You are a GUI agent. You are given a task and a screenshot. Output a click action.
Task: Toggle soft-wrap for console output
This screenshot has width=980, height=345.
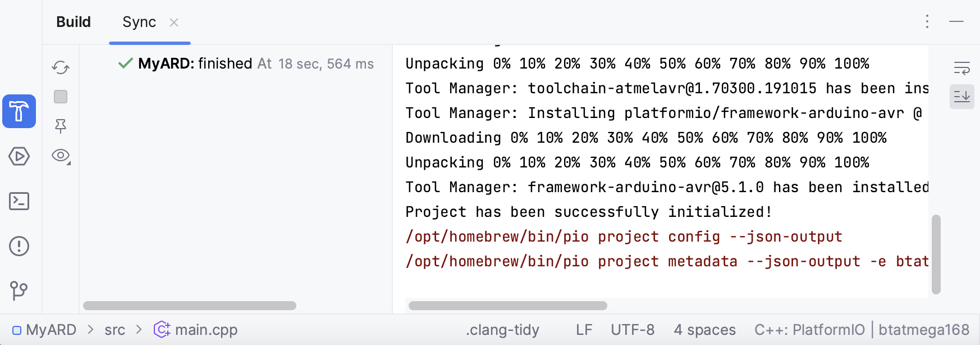(x=961, y=69)
